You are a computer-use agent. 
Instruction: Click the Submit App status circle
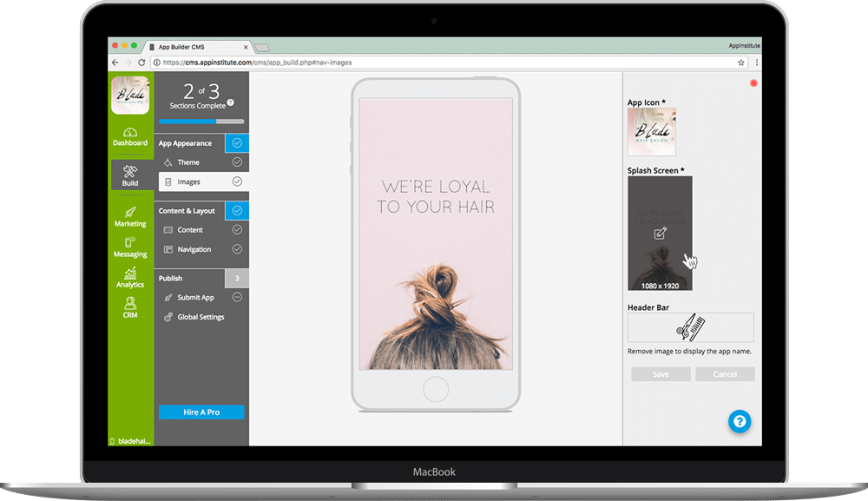237,297
